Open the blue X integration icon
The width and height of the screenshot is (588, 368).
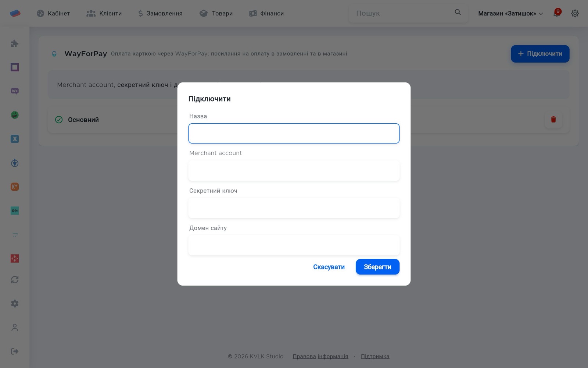pyautogui.click(x=15, y=139)
